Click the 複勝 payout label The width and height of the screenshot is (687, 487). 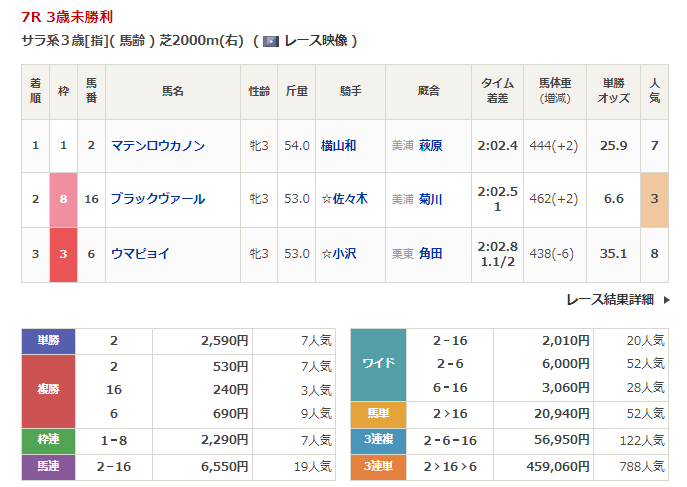tap(48, 390)
